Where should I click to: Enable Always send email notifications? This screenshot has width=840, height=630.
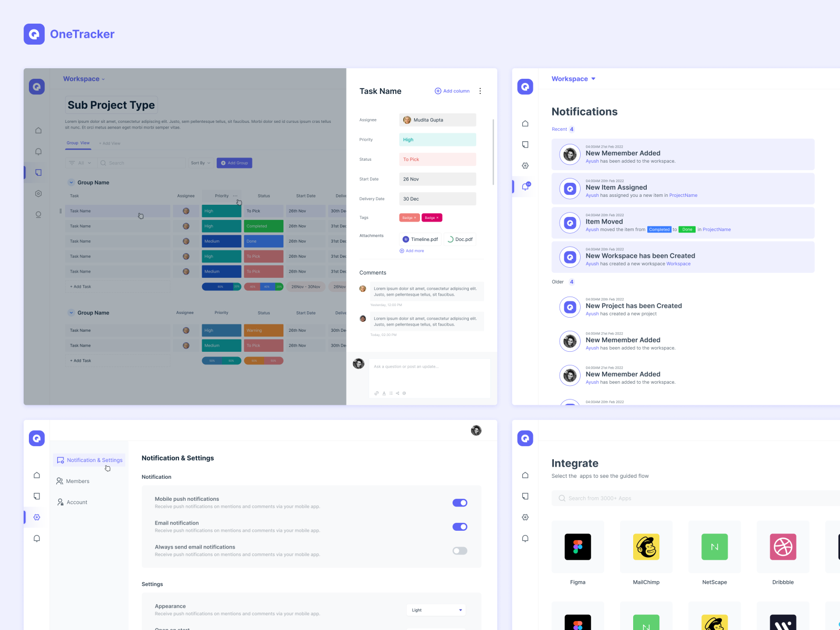459,550
